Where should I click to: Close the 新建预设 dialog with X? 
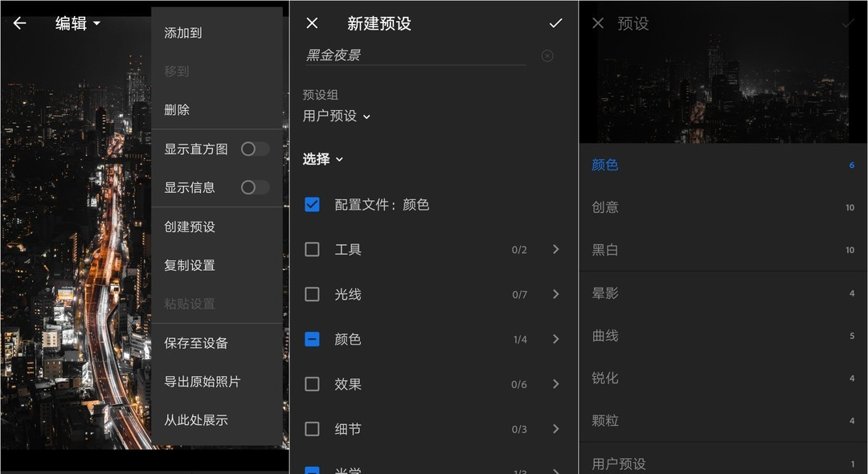click(313, 23)
